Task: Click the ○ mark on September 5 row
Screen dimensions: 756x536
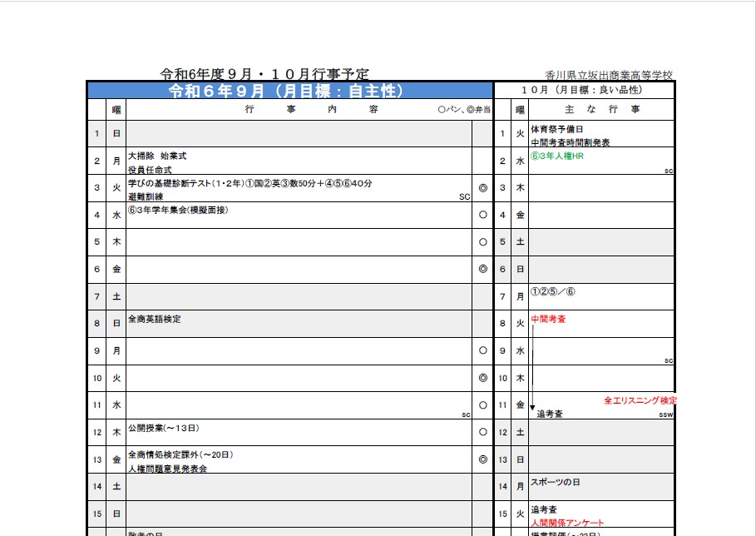Action: pyautogui.click(x=482, y=242)
